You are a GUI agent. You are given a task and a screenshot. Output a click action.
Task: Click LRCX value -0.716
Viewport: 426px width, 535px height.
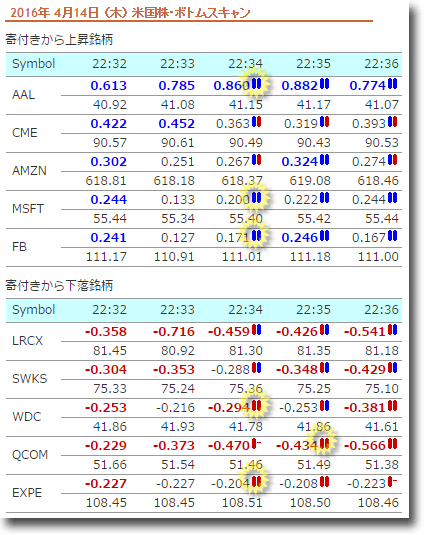point(174,332)
